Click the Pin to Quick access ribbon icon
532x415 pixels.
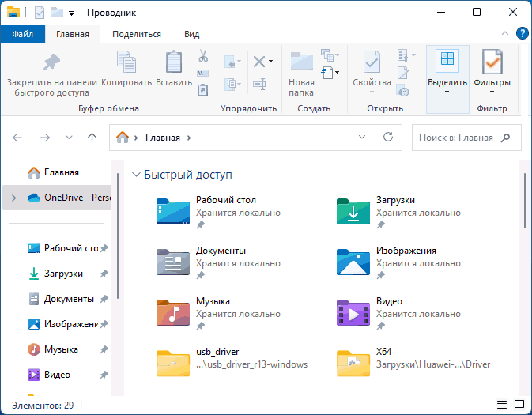coord(51,62)
